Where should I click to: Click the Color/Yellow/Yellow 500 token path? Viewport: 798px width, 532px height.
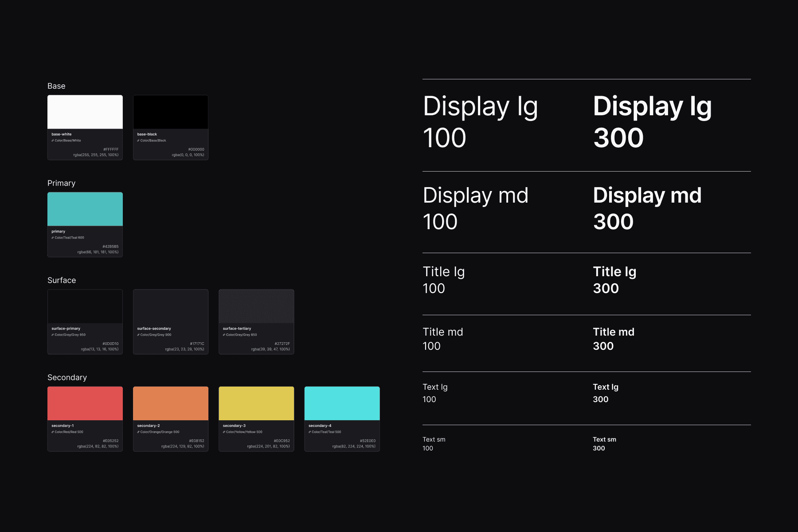tap(244, 432)
